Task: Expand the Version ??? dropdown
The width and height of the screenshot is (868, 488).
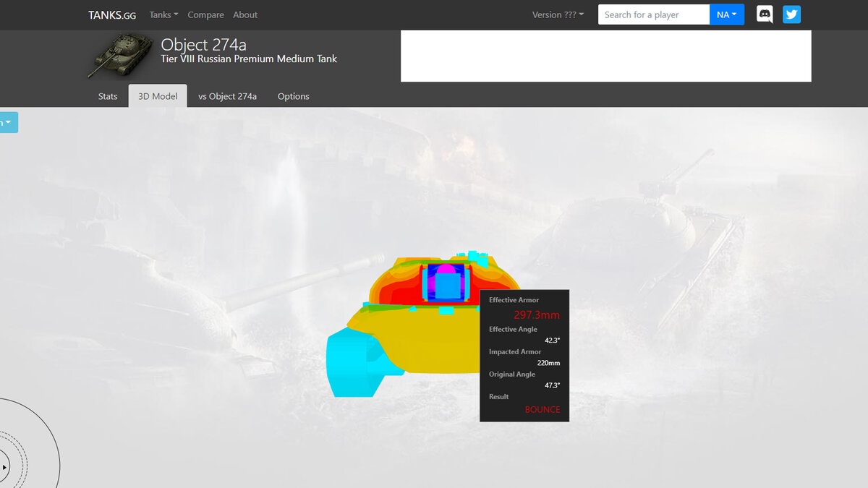Action: (x=558, y=14)
